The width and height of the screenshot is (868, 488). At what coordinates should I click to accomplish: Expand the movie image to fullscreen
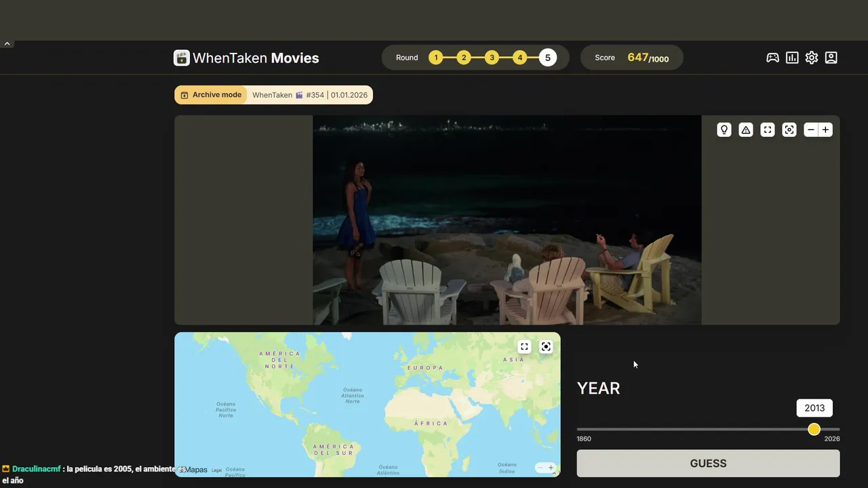[768, 129]
